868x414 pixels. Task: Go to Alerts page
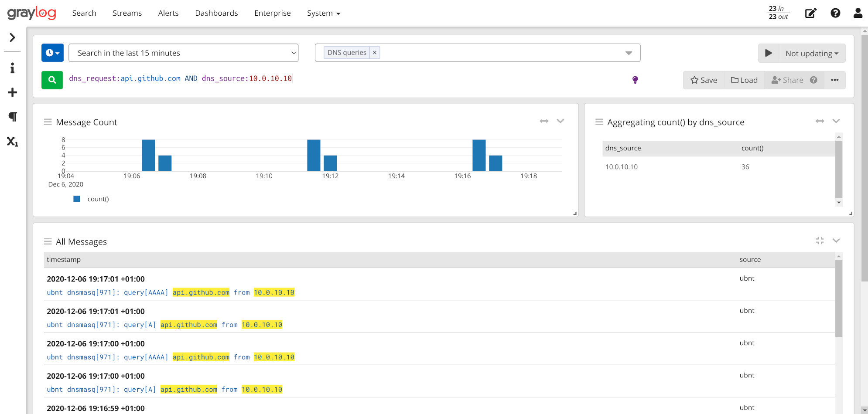coord(168,13)
